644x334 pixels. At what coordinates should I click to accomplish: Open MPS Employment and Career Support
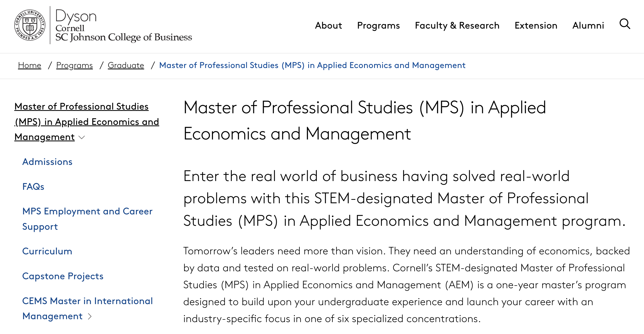pos(87,219)
